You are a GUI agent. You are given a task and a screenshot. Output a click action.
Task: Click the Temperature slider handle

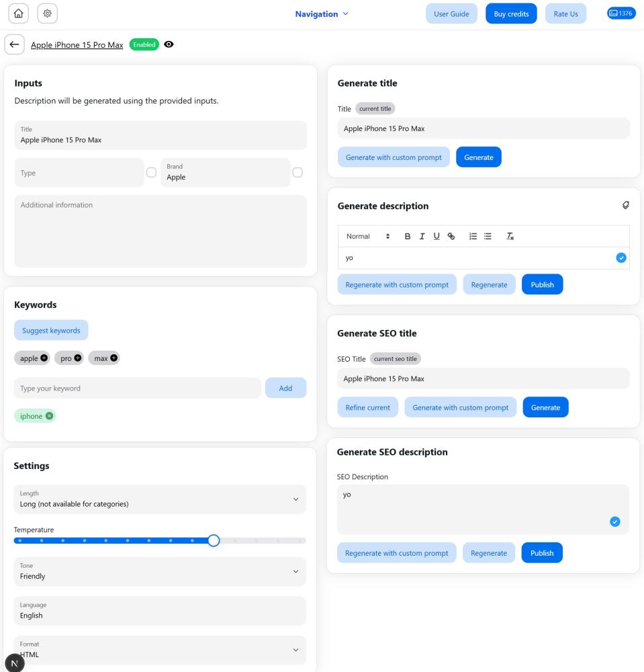[214, 540]
